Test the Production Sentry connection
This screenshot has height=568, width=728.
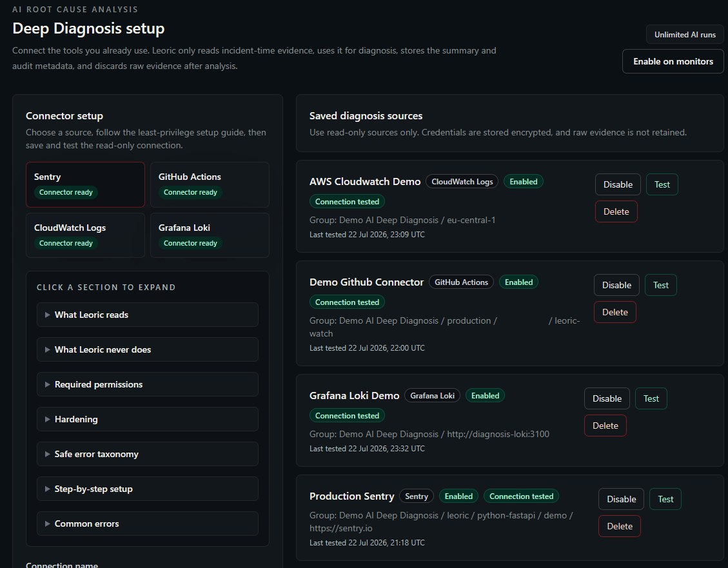(665, 499)
